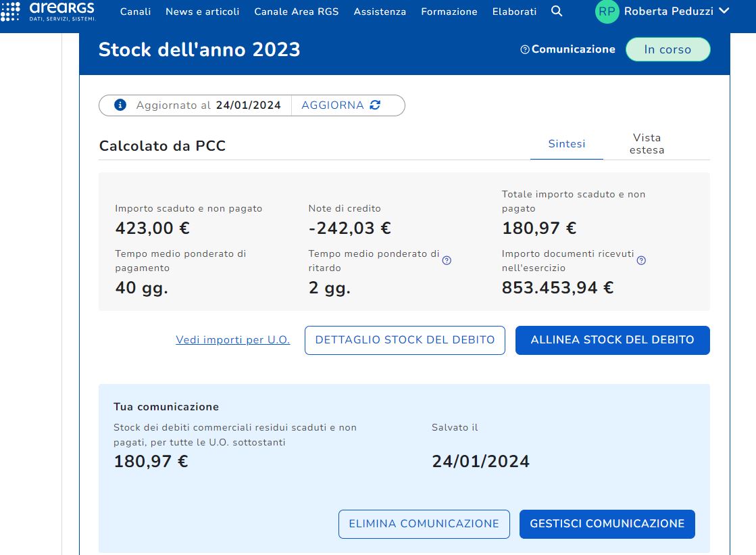Click the RP user avatar
This screenshot has height=555, width=756.
[607, 11]
